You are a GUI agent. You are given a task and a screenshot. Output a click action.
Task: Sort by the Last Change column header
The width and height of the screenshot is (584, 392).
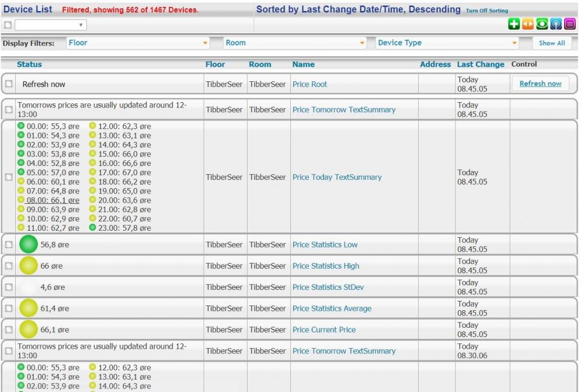point(480,65)
